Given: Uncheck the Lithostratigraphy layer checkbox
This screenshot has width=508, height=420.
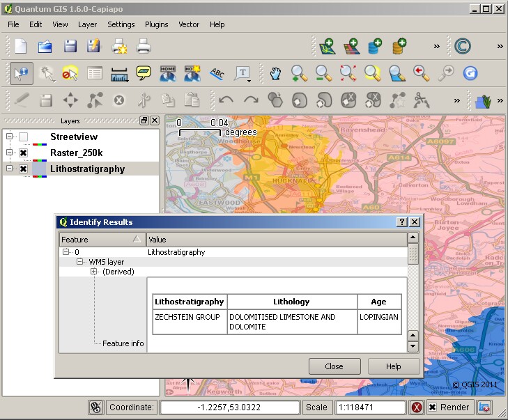Looking at the screenshot, I should pyautogui.click(x=23, y=169).
